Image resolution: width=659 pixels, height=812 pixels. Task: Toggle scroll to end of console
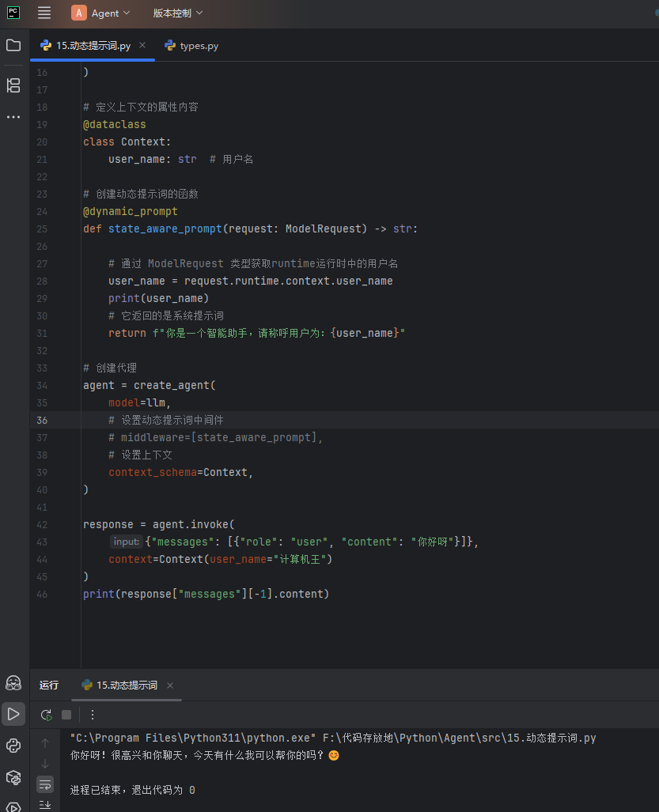45,804
